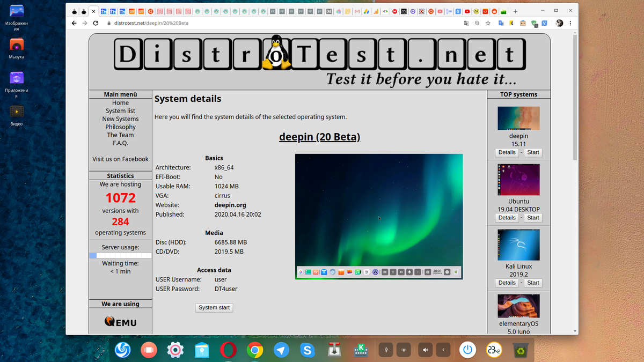644x362 pixels.
Task: Open the Видео desktop folder
Action: pos(17,115)
